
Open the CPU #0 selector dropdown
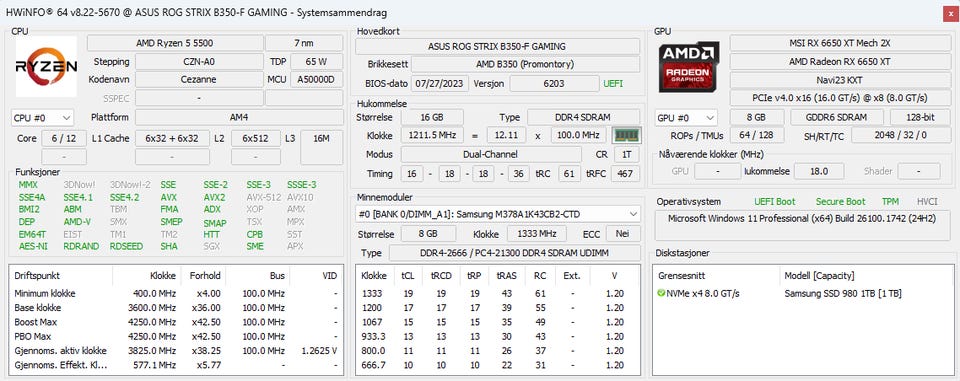tap(42, 118)
